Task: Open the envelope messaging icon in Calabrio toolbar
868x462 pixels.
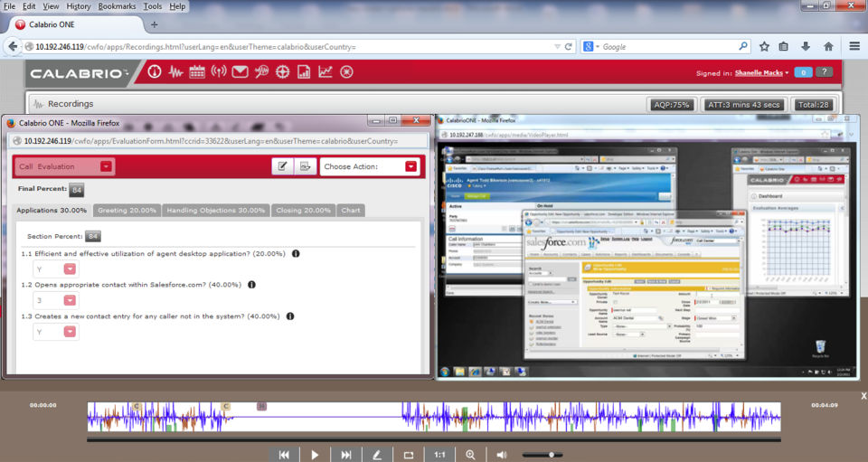Action: click(x=240, y=72)
